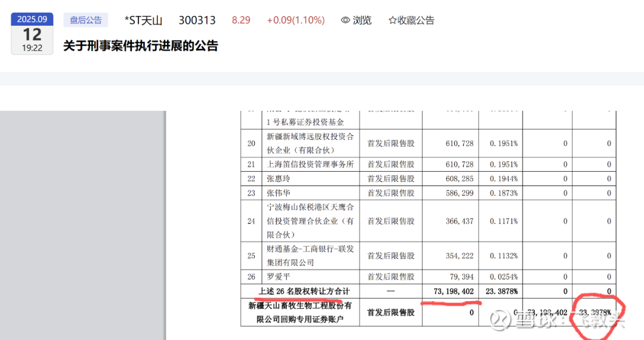Click the cell 宁波梅山保税港区天鹰合信投资管理合伙企业

pyautogui.click(x=310, y=221)
